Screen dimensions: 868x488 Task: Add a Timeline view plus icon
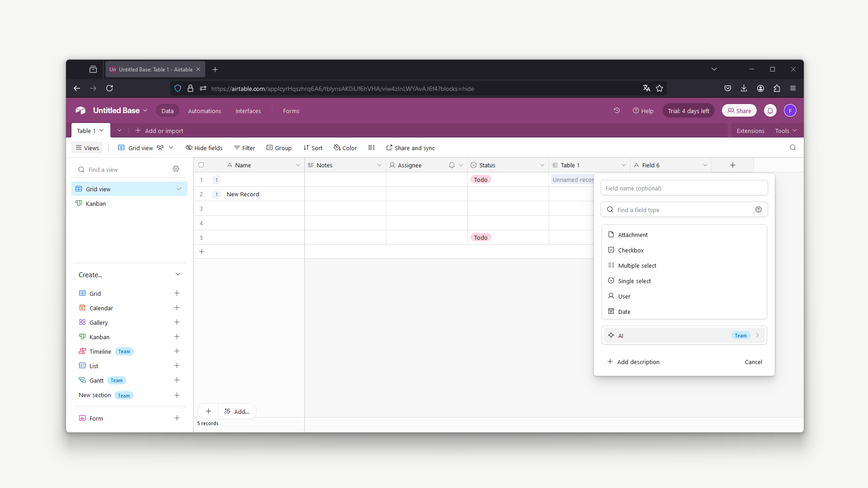coord(177,351)
